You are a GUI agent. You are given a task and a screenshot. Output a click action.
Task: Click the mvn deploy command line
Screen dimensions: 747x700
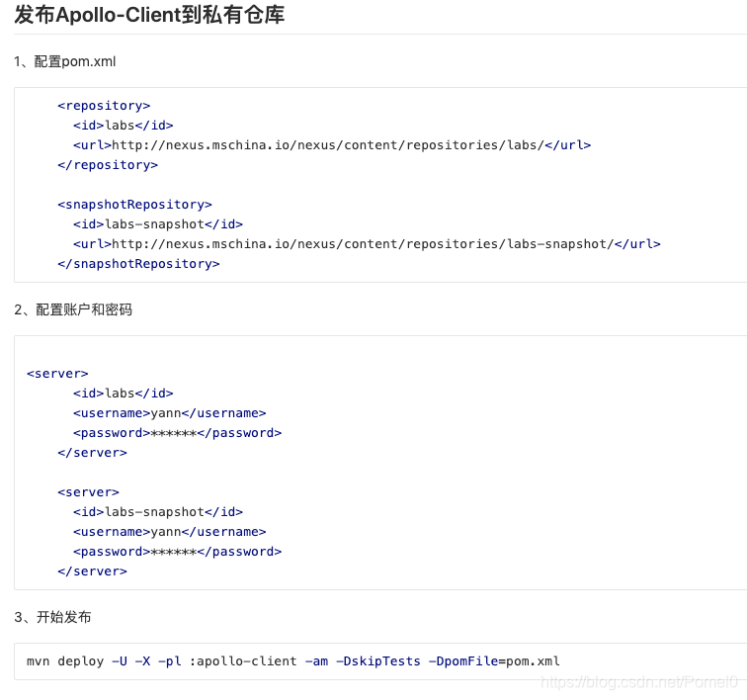(x=293, y=661)
